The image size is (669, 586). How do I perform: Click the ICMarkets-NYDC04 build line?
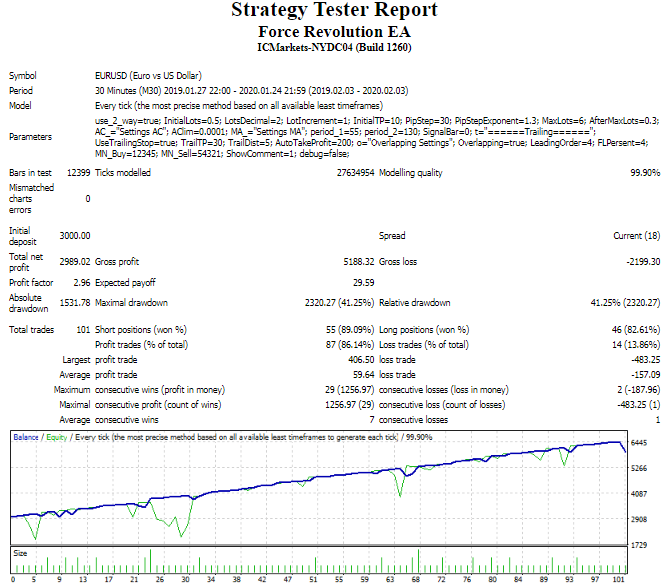coord(334,46)
